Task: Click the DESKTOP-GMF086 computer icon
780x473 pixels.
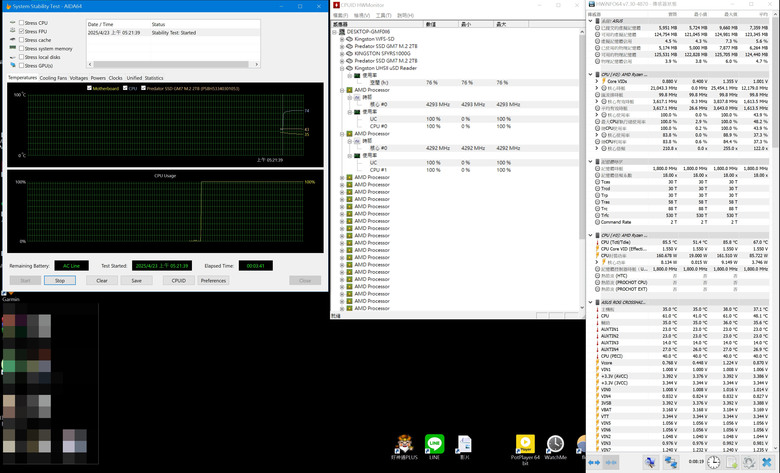Action: [342, 31]
